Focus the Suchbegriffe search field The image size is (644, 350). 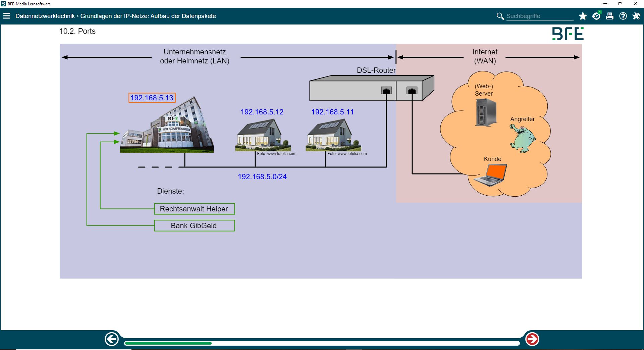(x=539, y=16)
